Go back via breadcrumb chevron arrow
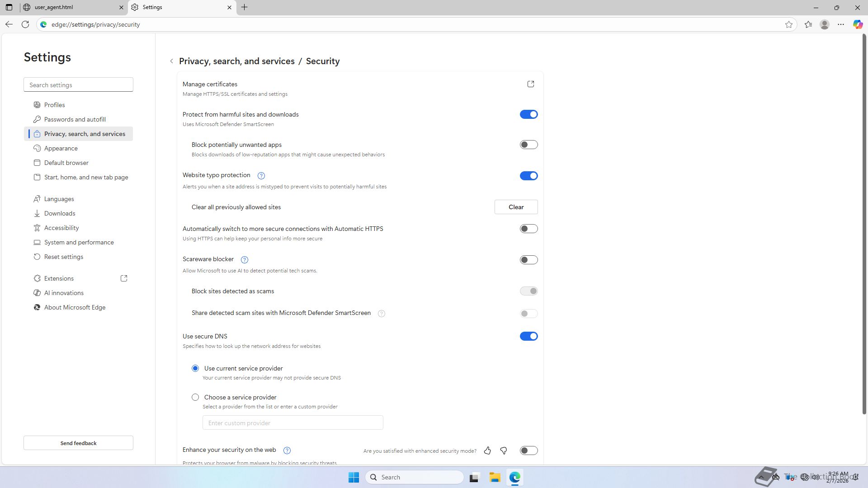 [172, 61]
